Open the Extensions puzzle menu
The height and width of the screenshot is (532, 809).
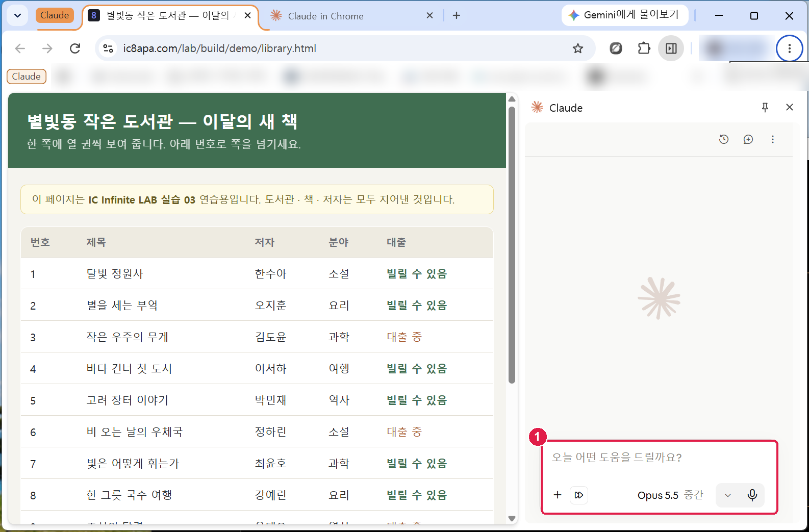(644, 48)
